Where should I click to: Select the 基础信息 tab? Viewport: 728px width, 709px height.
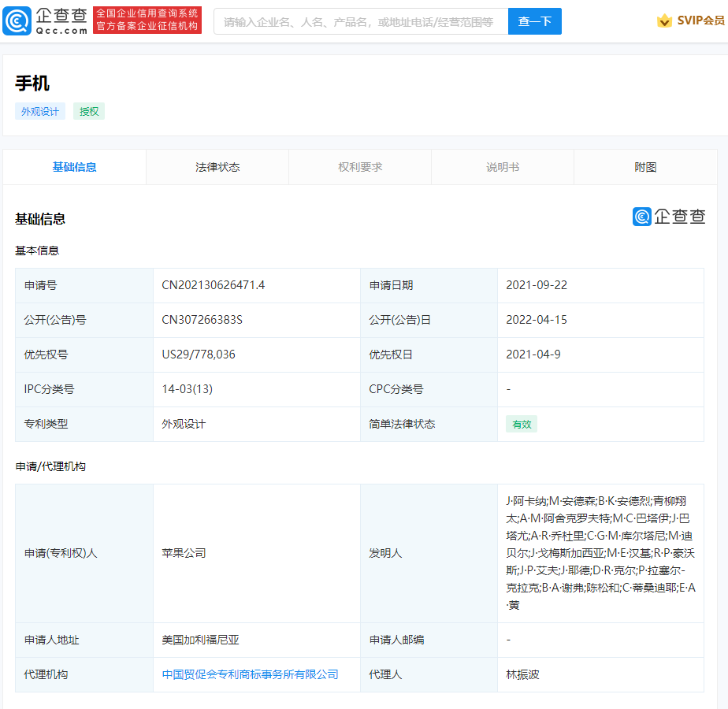(x=74, y=167)
